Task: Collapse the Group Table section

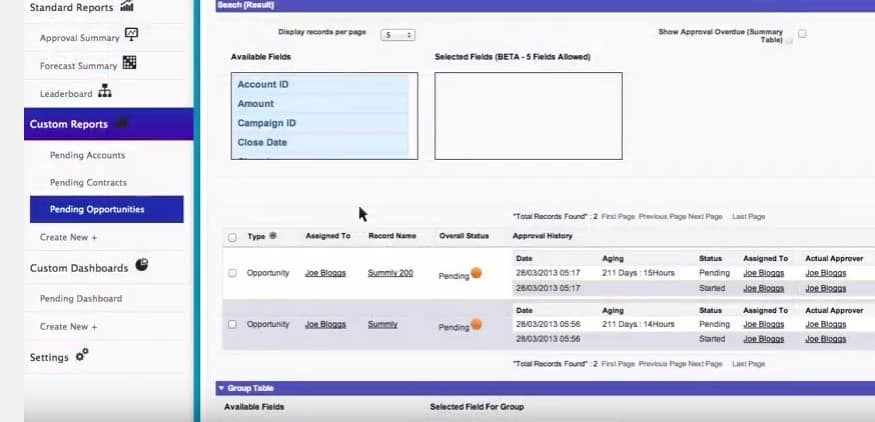Action: pos(221,388)
